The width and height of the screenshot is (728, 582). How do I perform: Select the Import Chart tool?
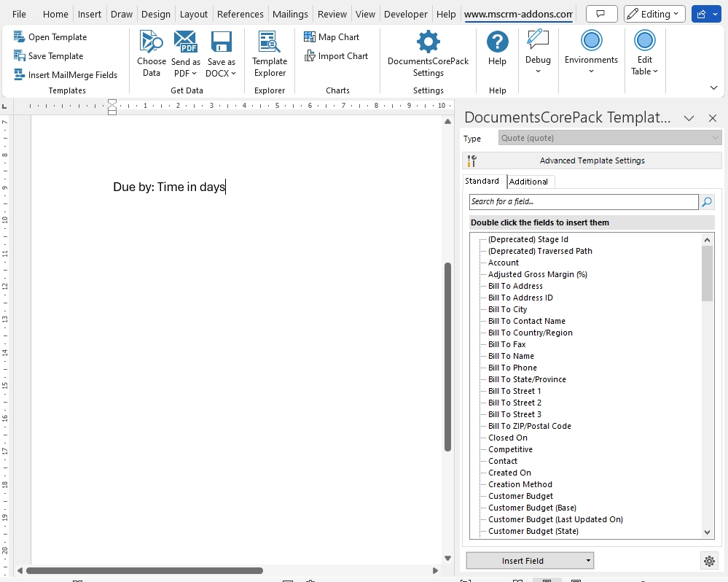336,55
